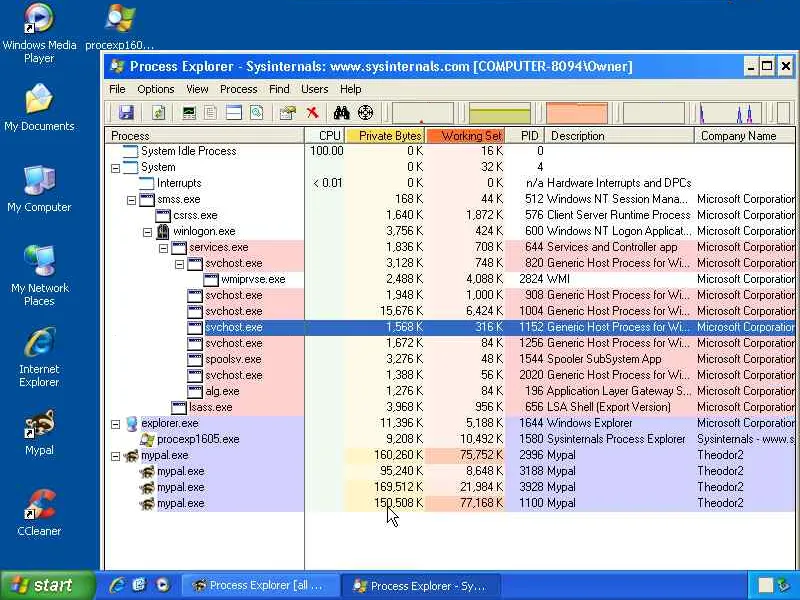
Task: Click the Show Desktop quick launch icon
Action: [x=140, y=585]
